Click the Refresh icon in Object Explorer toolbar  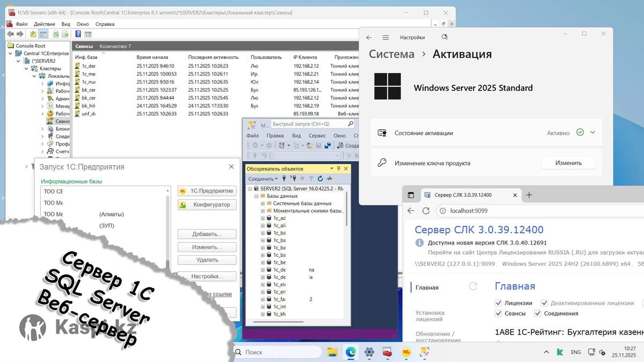point(320,179)
